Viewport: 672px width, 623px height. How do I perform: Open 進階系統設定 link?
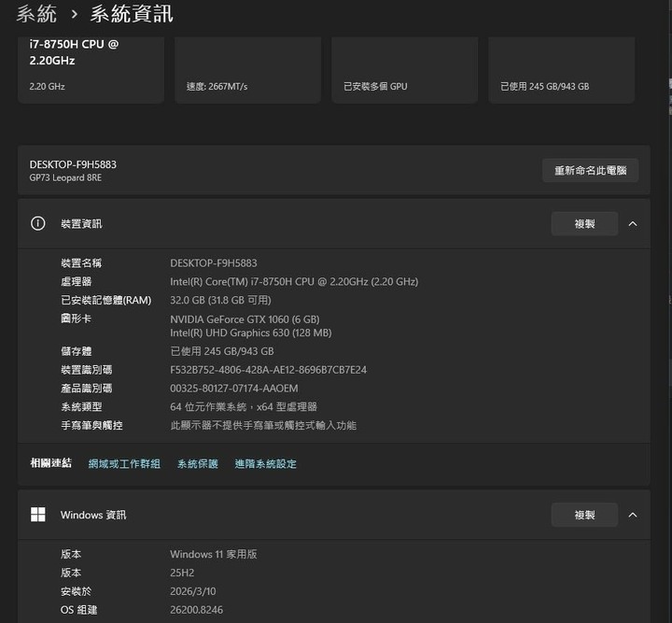265,464
